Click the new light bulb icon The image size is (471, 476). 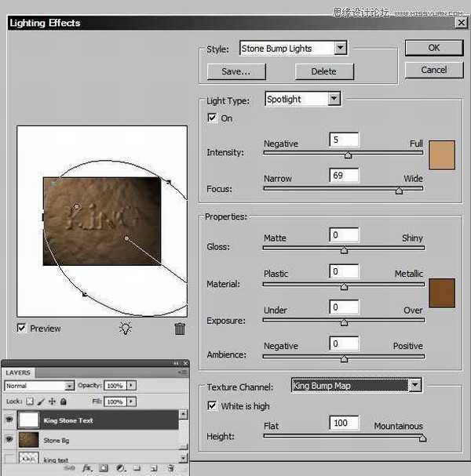tap(125, 329)
